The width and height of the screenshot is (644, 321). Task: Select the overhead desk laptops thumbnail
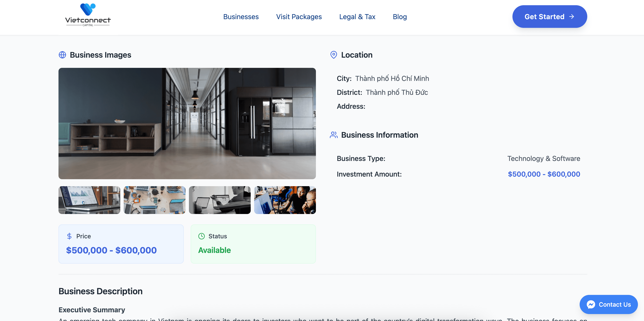tap(155, 200)
